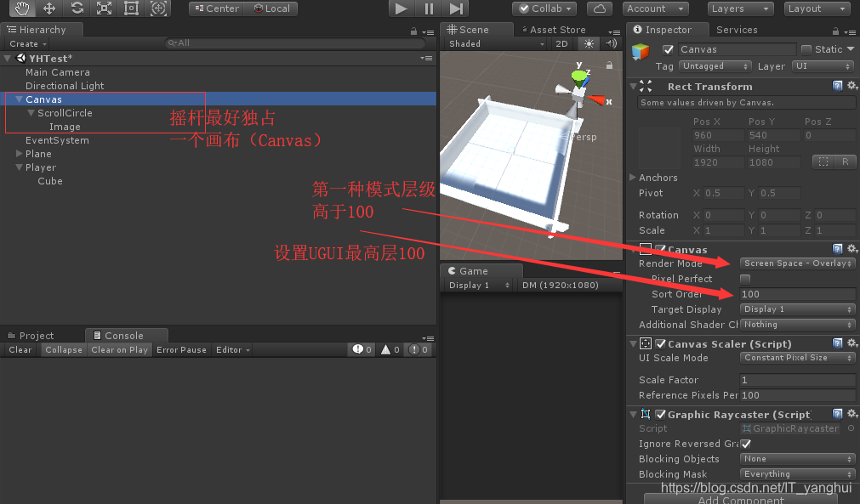860x504 pixels.
Task: Select the Scale tool
Action: (105, 8)
